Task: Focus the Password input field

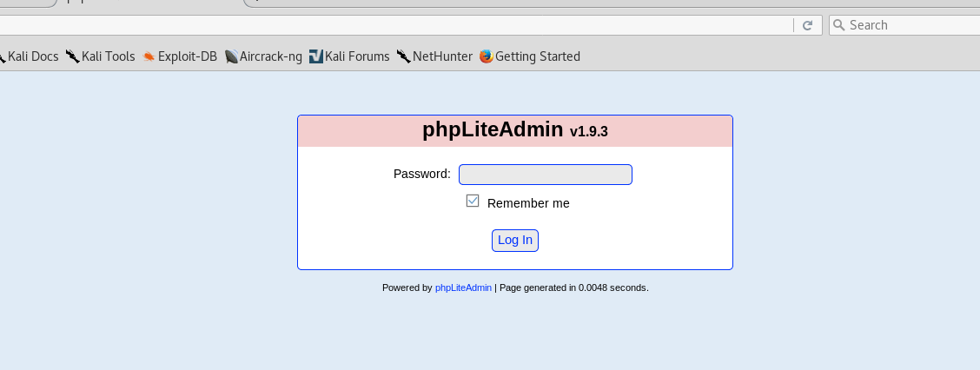Action: (x=546, y=175)
